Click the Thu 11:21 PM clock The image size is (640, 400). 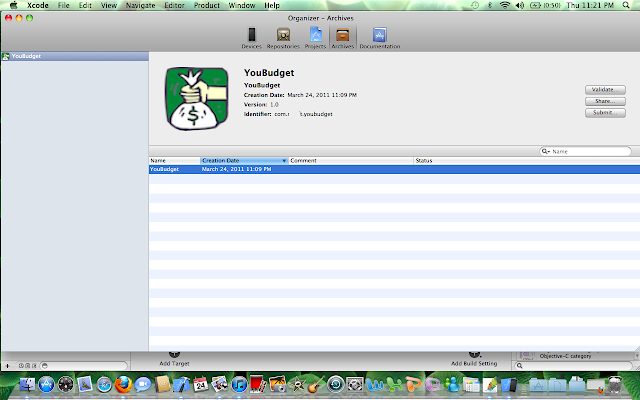(590, 5)
